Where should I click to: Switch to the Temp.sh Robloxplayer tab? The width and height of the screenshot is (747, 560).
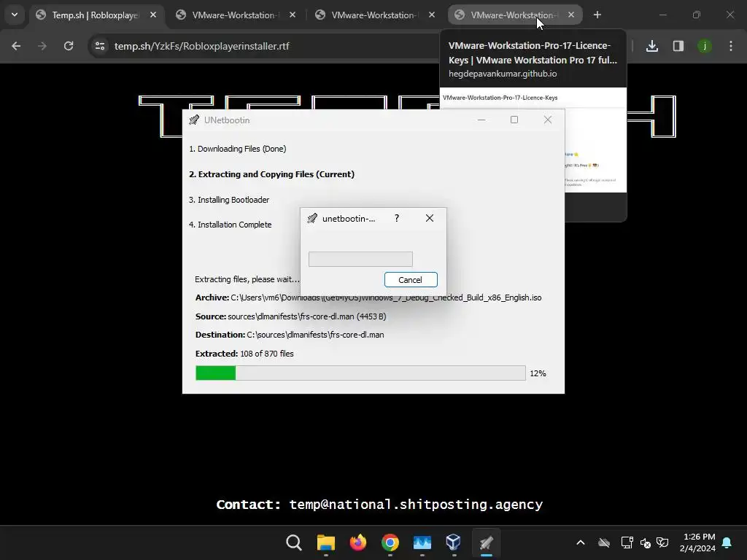pyautogui.click(x=96, y=15)
